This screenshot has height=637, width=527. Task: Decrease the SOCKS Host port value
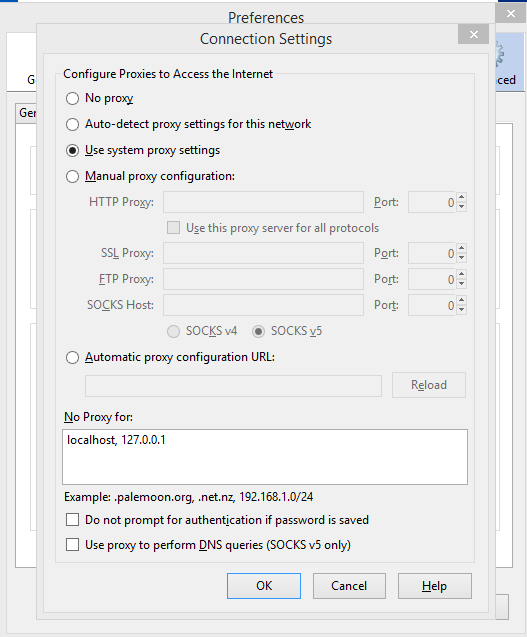click(x=461, y=310)
